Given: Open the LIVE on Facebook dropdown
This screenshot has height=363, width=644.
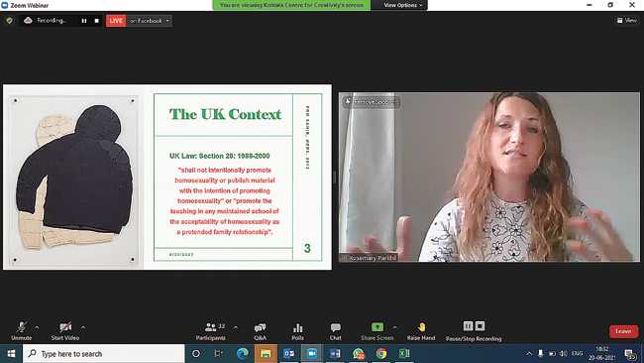Looking at the screenshot, I should (149, 21).
